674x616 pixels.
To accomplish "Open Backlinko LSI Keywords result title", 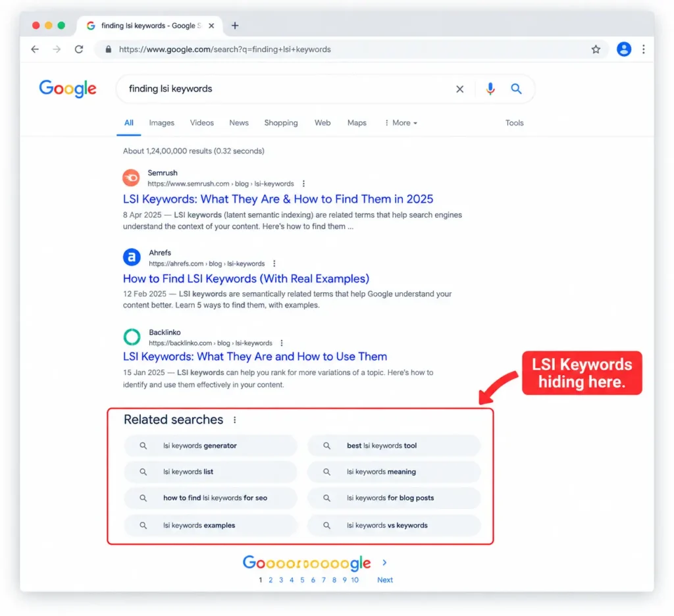I will pyautogui.click(x=255, y=356).
